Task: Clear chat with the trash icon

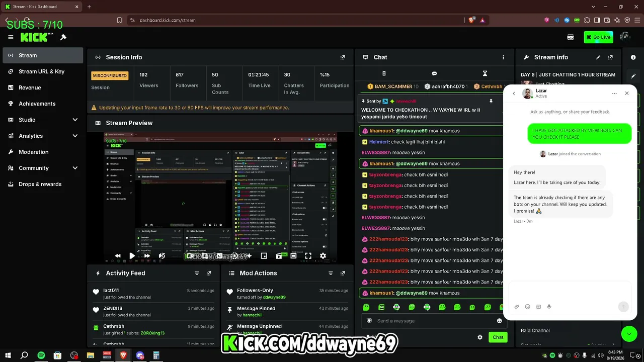Action: tap(384, 73)
